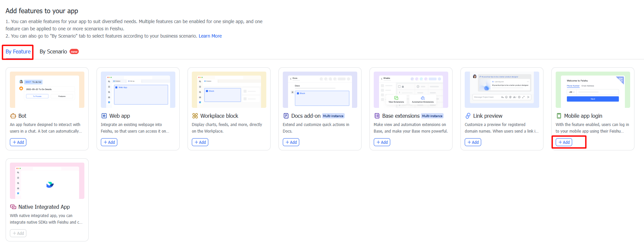Add the Workplace block feature
The image size is (644, 252).
click(200, 142)
